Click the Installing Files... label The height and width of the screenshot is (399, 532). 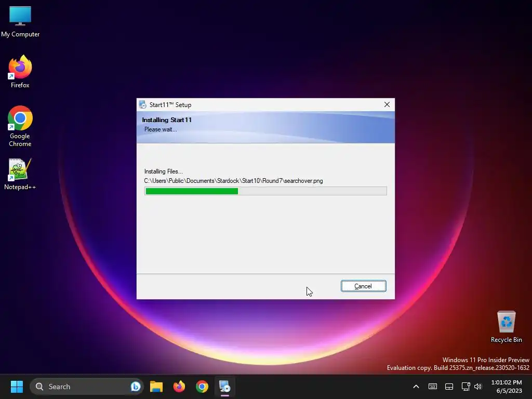click(164, 171)
